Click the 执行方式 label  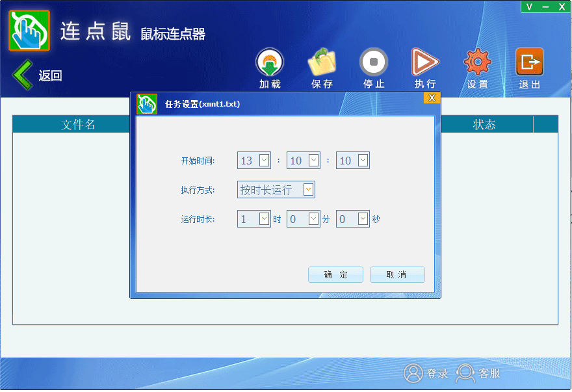pos(198,190)
